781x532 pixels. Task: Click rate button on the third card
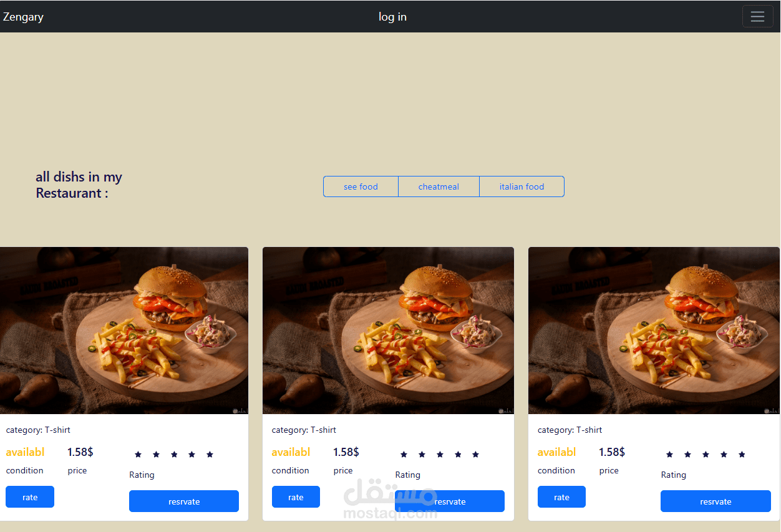pos(561,497)
